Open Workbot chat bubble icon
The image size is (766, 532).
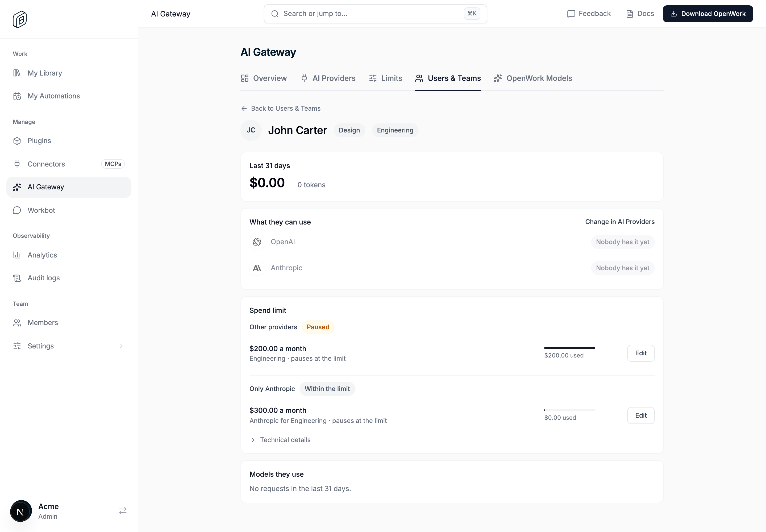point(17,210)
